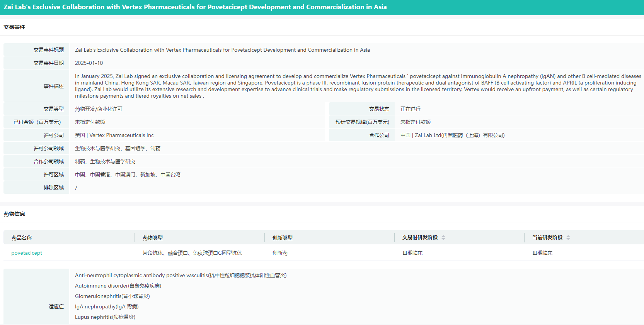Select the slash value in 排除区域 row
The height and width of the screenshot is (325, 644).
tap(76, 188)
